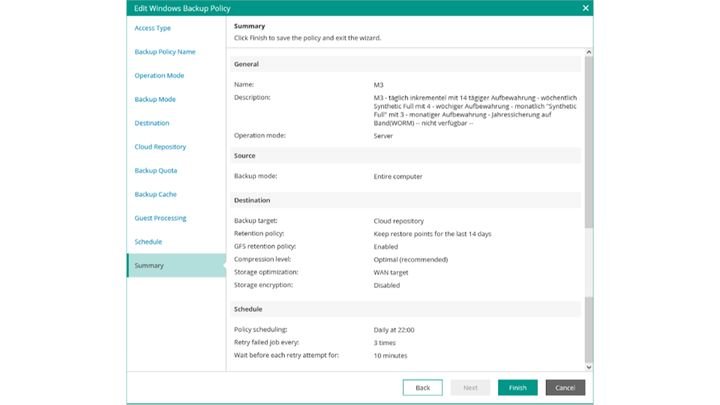The height and width of the screenshot is (405, 720).
Task: Navigate to the Cloud Repository step
Action: click(160, 147)
